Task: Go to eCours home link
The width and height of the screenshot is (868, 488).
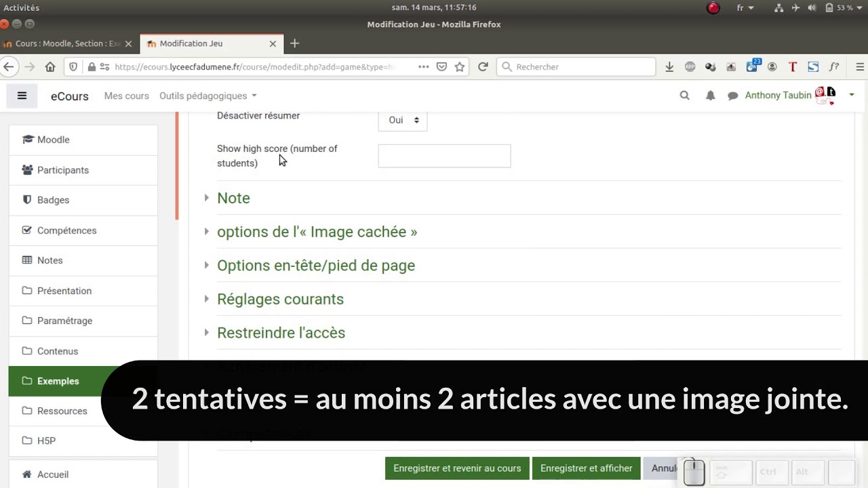Action: click(70, 96)
